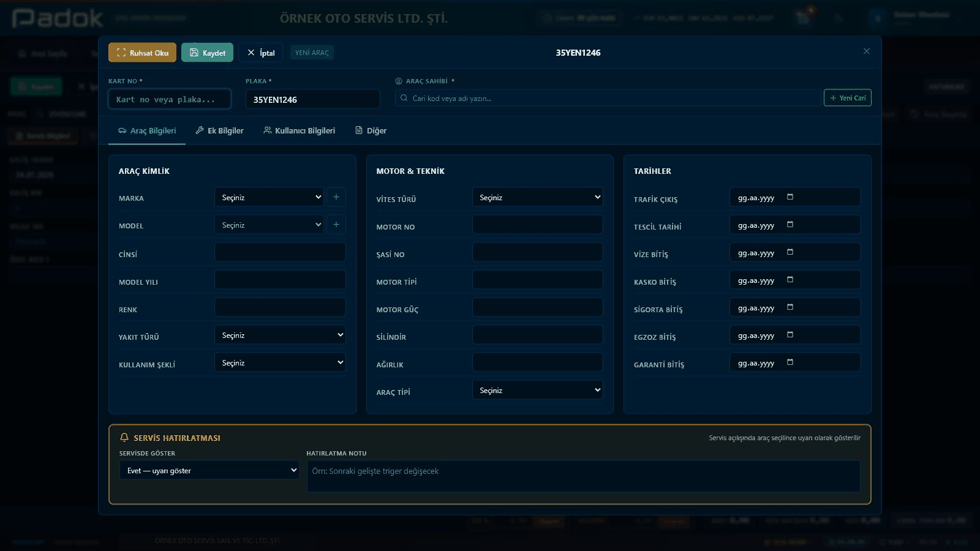Screen dimensions: 980x551
Task: Open the Serviste Göster dropdown
Action: (209, 470)
